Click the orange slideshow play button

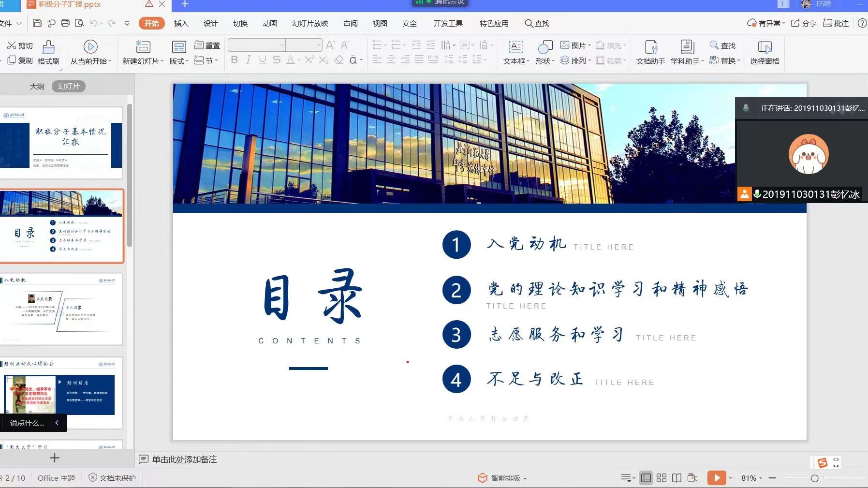[716, 478]
